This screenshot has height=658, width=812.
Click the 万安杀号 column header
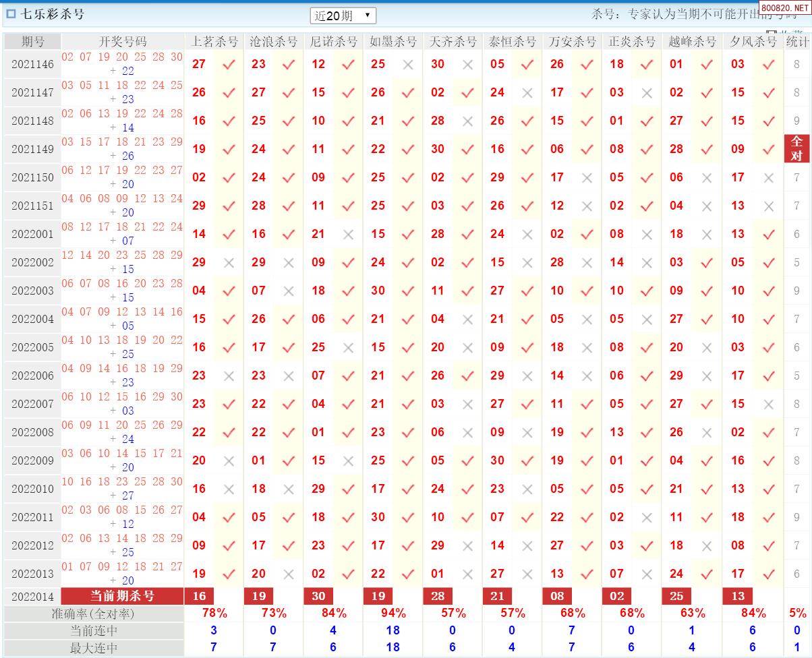tap(572, 42)
